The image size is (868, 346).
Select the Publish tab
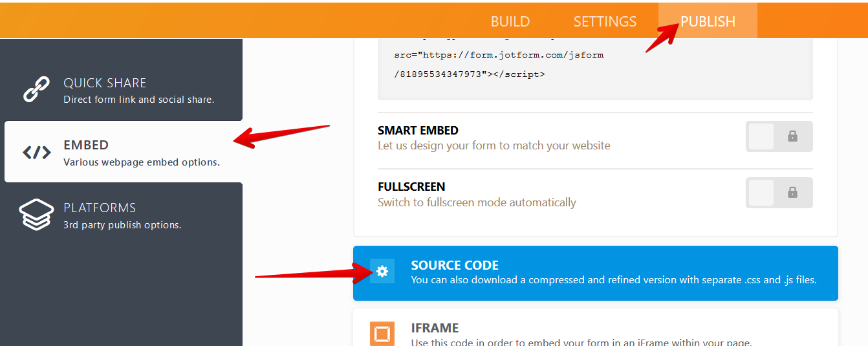708,21
